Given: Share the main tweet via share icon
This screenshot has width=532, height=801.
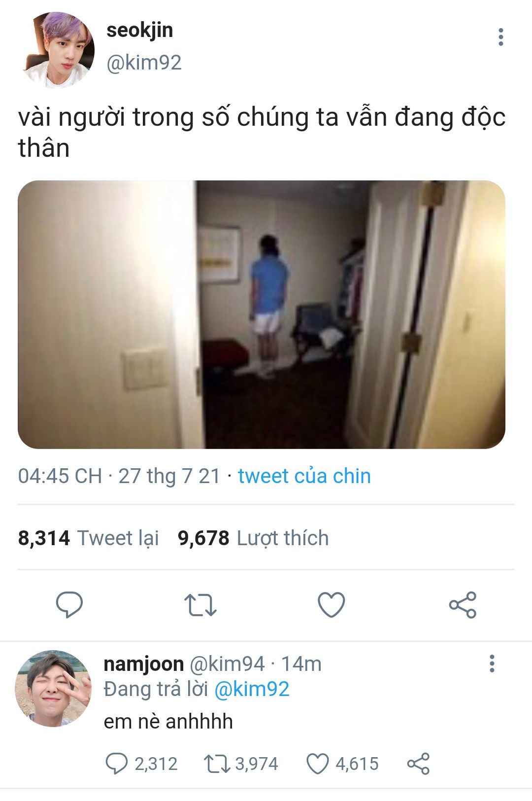Looking at the screenshot, I should (463, 605).
